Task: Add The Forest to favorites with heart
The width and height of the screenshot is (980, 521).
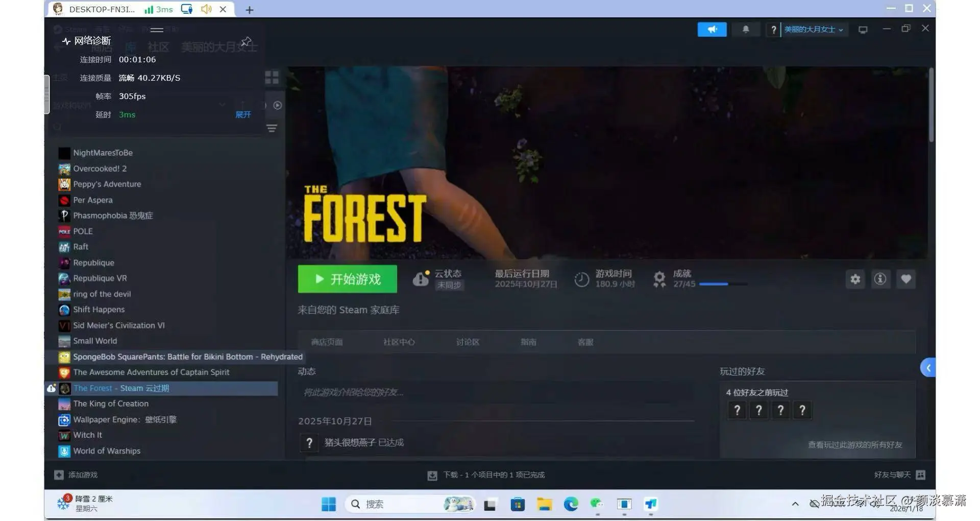Action: 905,279
